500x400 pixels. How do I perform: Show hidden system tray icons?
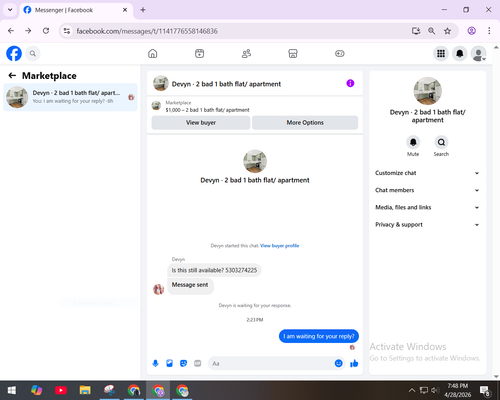tap(412, 390)
